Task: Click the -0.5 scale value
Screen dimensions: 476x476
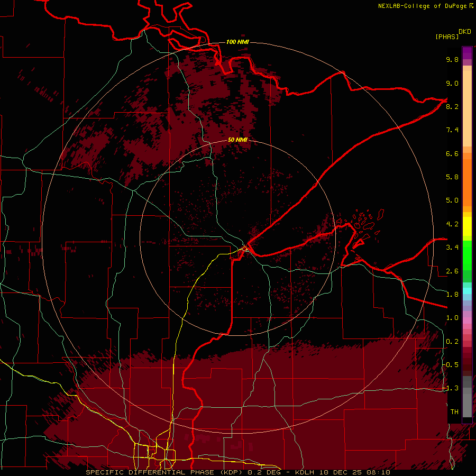Action: tap(451, 365)
